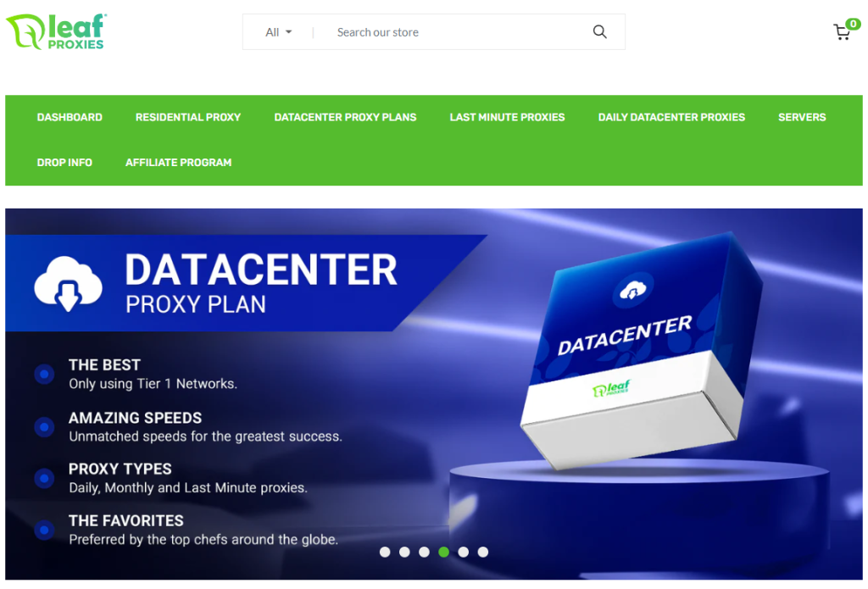Open Daily Datacenter Proxies page
The image size is (868, 589).
point(671,117)
